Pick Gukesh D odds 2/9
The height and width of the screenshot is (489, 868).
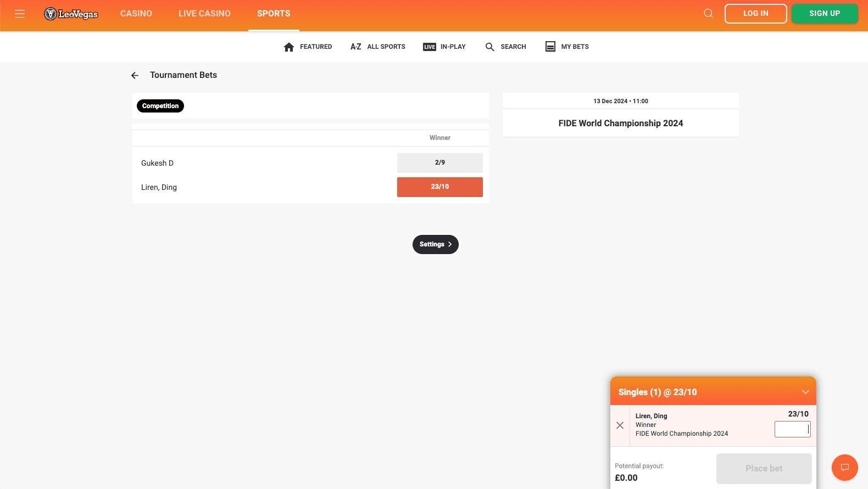[440, 163]
